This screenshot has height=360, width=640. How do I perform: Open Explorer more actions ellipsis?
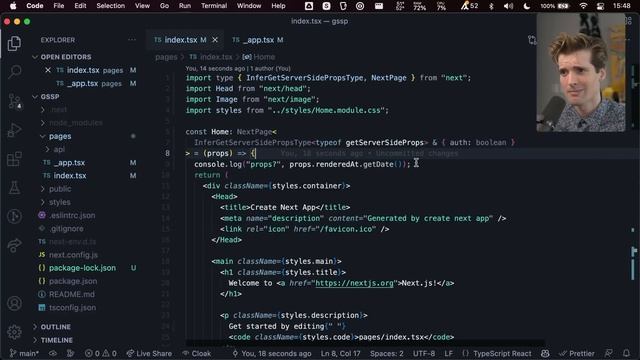pyautogui.click(x=132, y=40)
